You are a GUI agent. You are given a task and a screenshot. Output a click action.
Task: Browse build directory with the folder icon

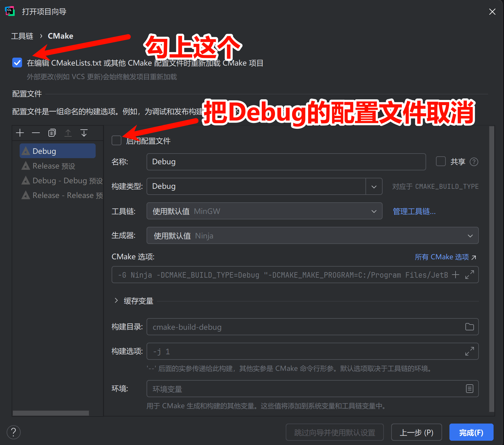pos(469,327)
